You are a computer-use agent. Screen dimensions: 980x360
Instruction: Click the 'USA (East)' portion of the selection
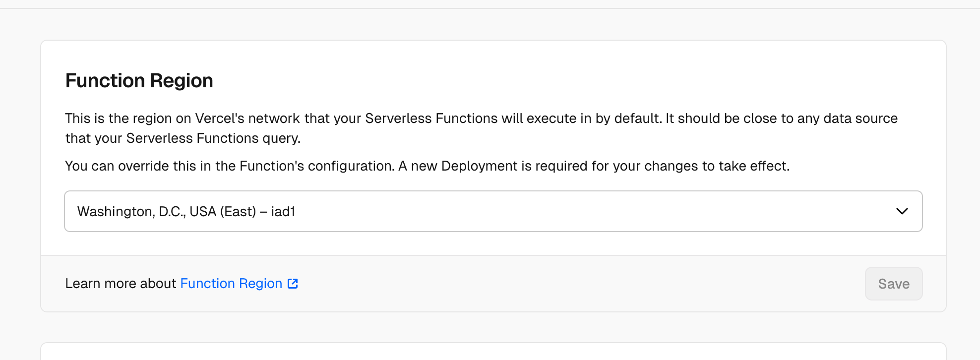point(223,212)
